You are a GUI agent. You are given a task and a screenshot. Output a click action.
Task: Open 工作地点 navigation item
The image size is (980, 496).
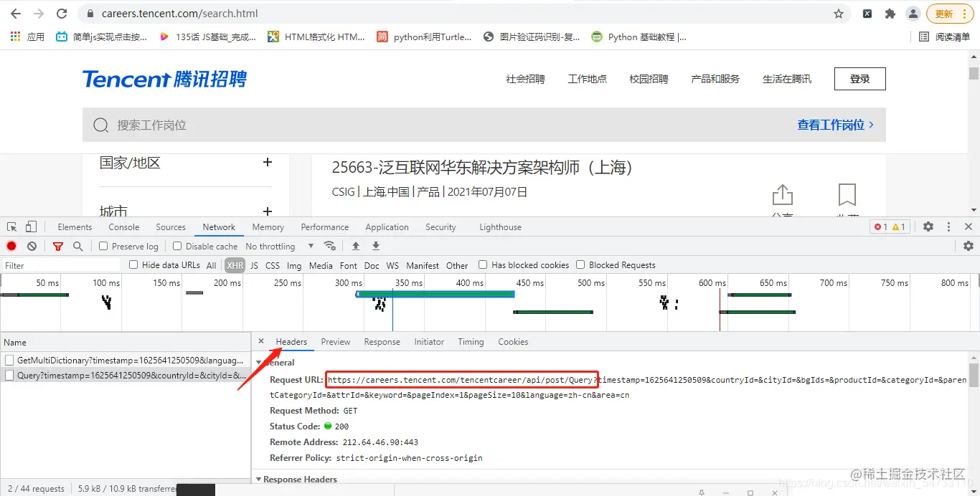[587, 79]
